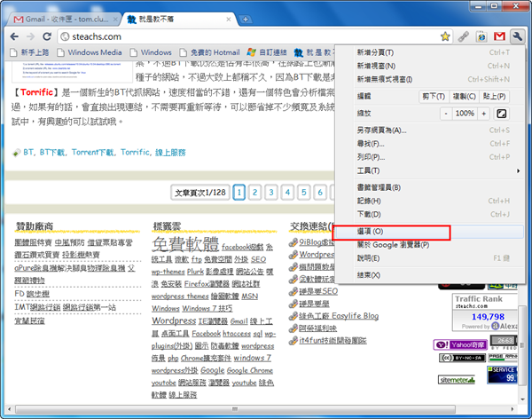
Task: Choose 列印(P)... menu item
Action: click(x=430, y=157)
